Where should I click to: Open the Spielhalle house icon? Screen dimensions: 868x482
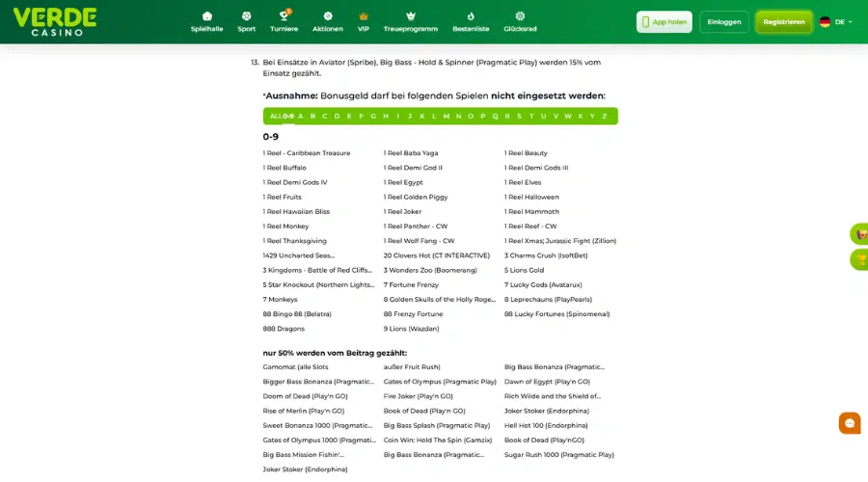(206, 16)
